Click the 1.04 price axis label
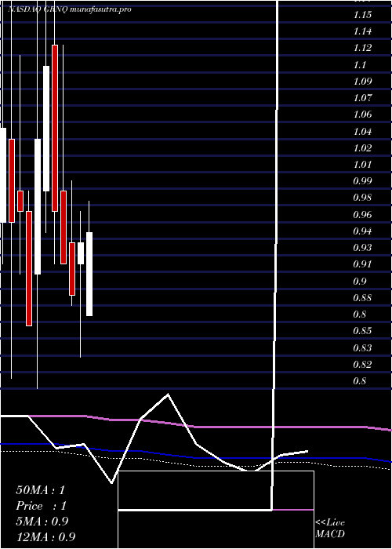This screenshot has width=392, height=549. click(362, 132)
